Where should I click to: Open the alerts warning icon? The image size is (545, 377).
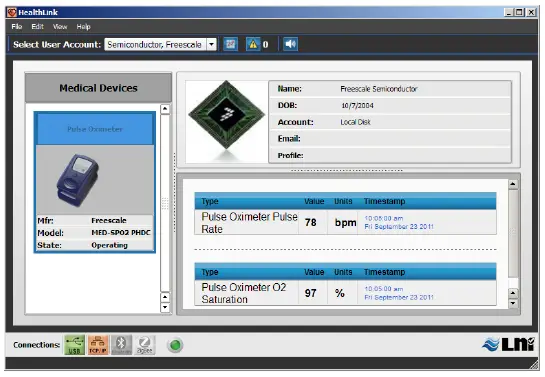tap(253, 44)
